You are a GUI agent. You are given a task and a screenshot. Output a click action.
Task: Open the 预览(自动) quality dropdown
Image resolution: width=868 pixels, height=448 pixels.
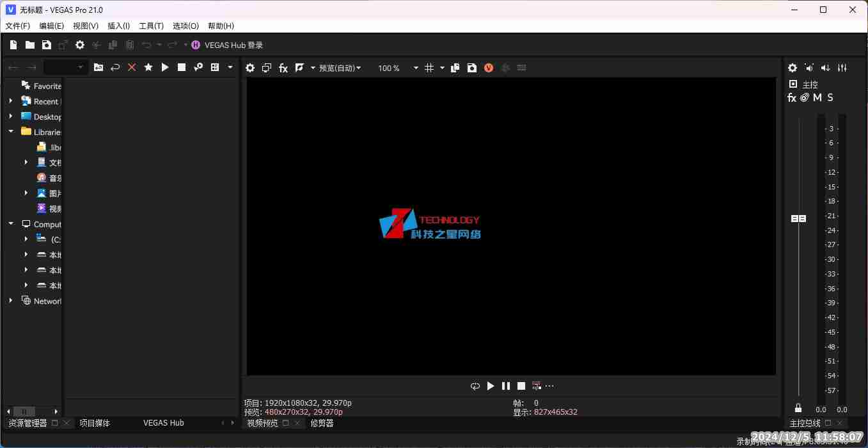click(340, 67)
